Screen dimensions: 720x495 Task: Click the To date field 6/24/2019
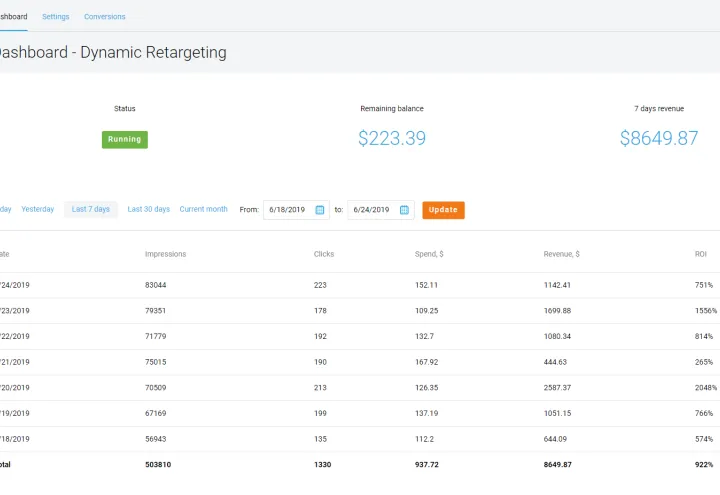click(381, 210)
